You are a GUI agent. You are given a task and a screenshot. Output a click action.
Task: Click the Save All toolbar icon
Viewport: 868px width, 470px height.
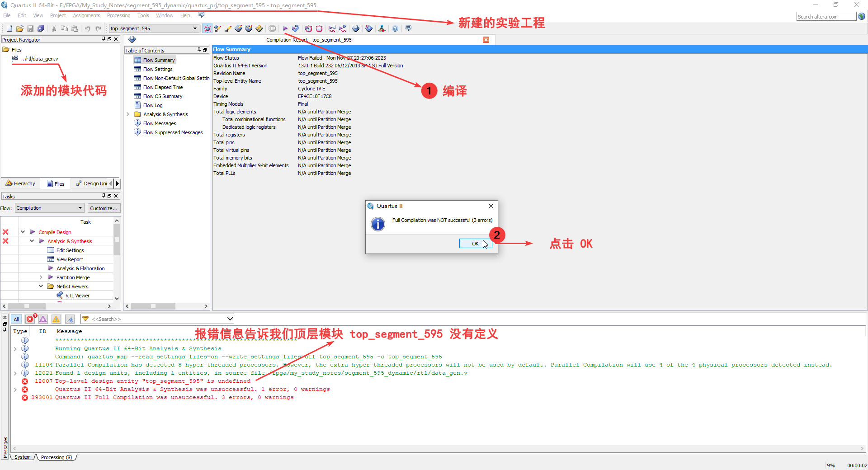[41, 28]
